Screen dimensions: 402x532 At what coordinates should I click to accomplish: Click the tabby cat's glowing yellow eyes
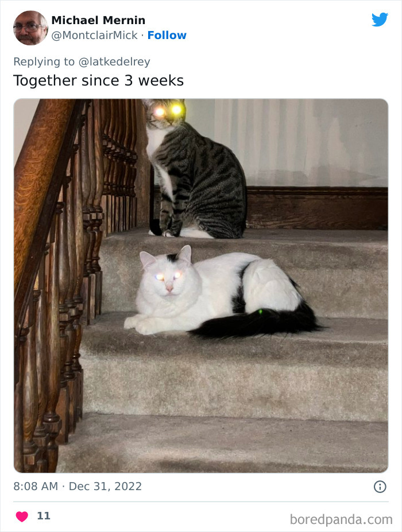pos(168,110)
